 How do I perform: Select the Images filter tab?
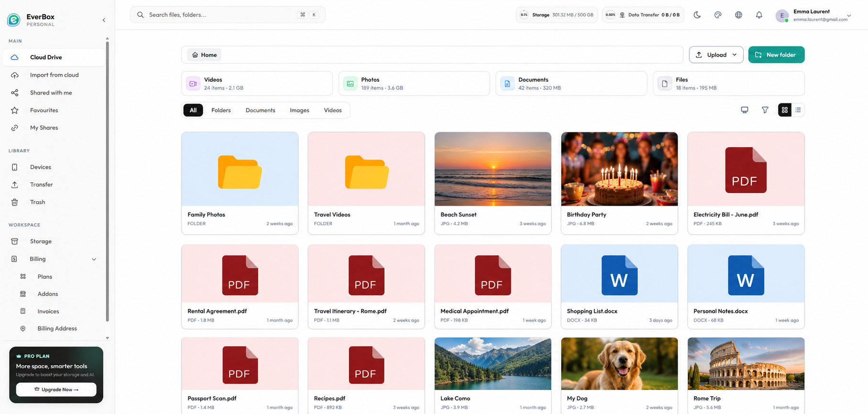pyautogui.click(x=299, y=110)
